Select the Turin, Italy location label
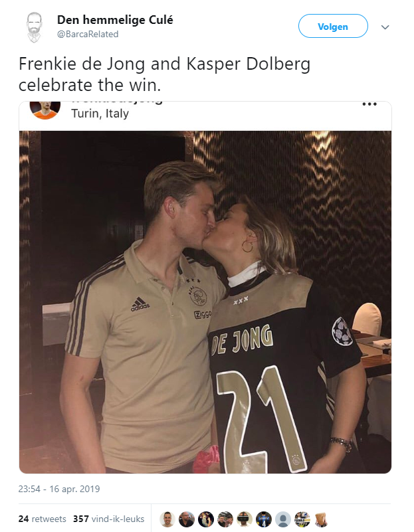The width and height of the screenshot is (414, 532). (x=100, y=114)
